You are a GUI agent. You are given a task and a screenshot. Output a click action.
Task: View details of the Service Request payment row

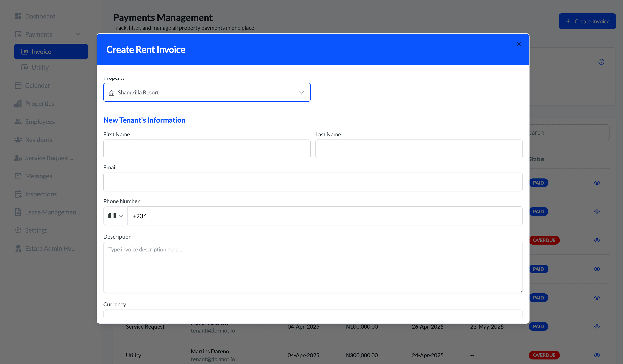(x=597, y=326)
